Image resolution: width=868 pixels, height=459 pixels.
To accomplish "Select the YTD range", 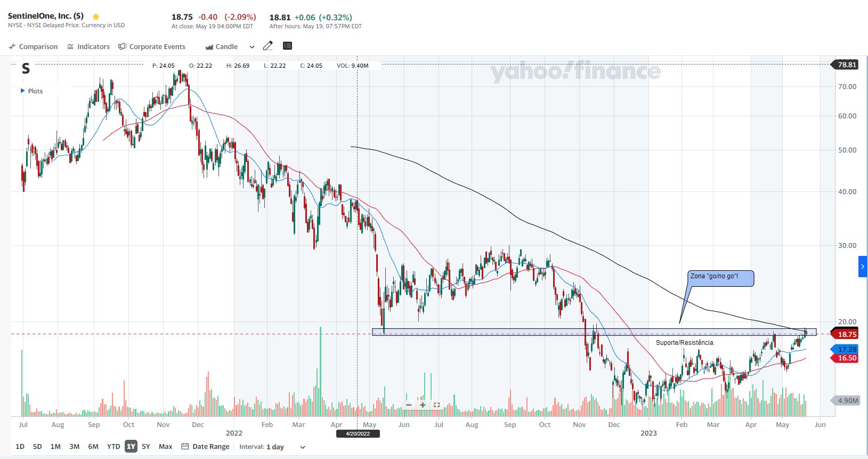I will (x=113, y=447).
